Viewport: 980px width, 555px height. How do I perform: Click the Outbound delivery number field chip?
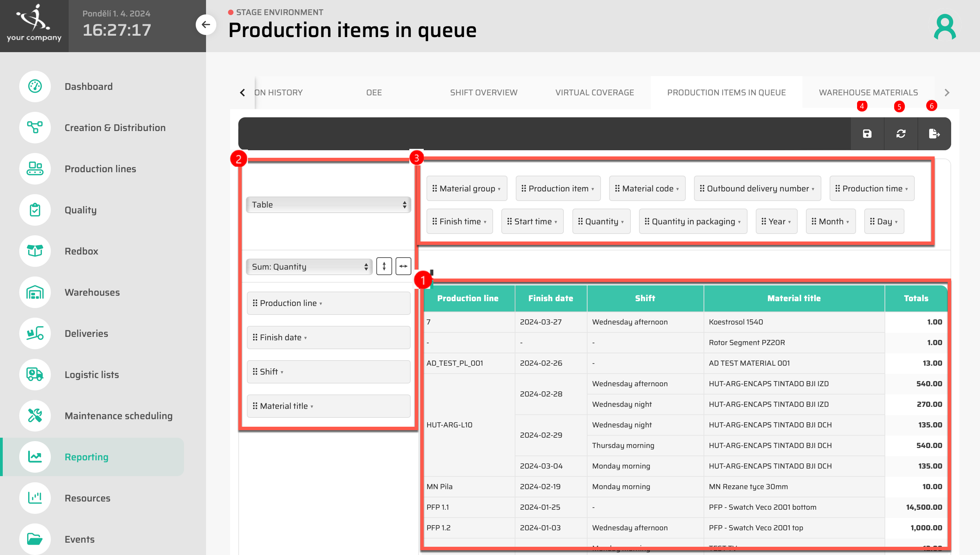[x=757, y=189]
